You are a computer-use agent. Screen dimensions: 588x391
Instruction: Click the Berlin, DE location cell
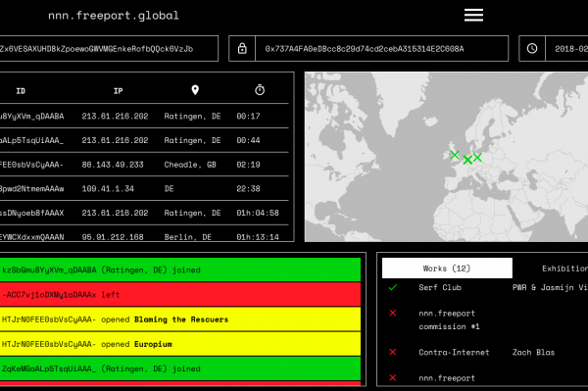point(188,237)
